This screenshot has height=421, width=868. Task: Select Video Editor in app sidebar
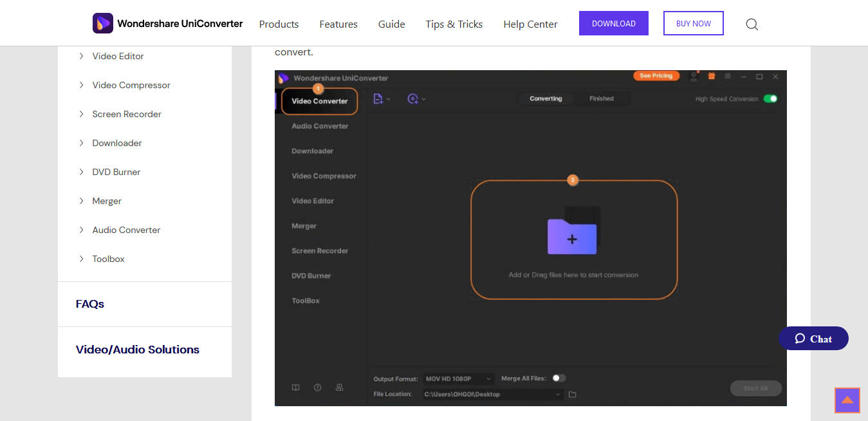pyautogui.click(x=313, y=201)
